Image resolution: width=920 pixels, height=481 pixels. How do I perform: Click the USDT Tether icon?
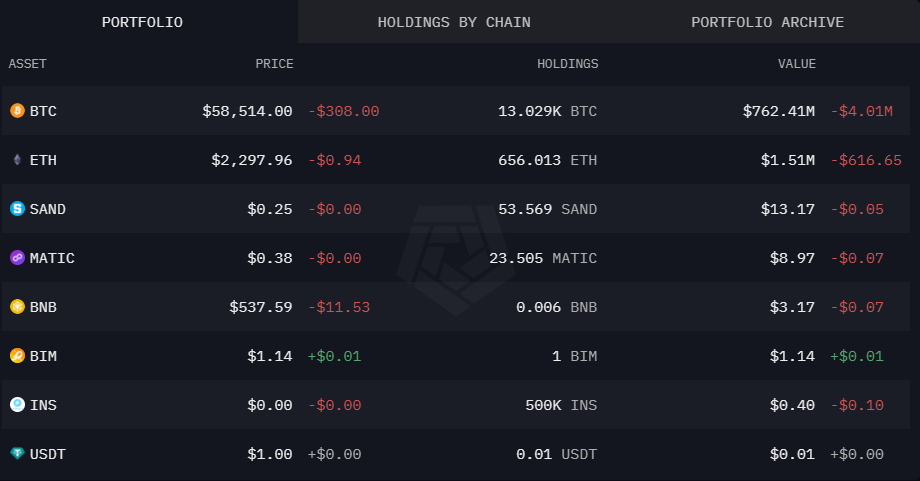pyautogui.click(x=17, y=454)
